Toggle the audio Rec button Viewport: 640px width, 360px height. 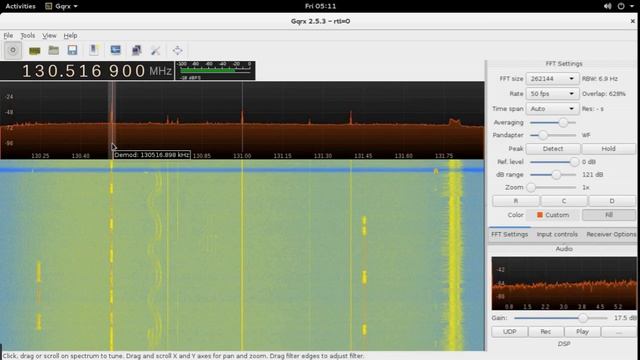(546, 331)
